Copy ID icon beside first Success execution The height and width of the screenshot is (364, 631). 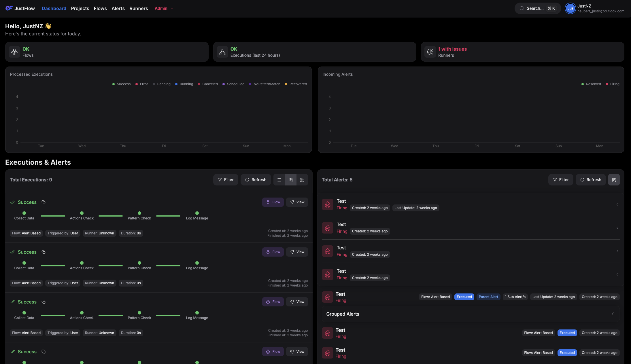44,202
